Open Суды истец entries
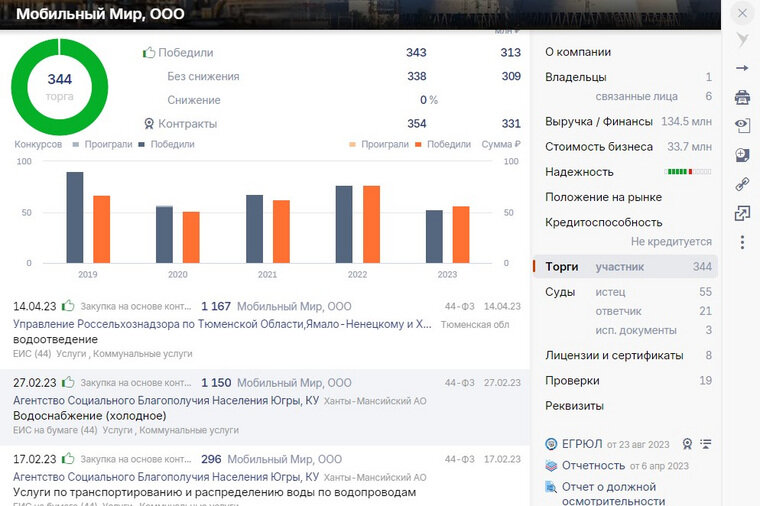Viewport: 760px width, 506px height. tap(610, 292)
